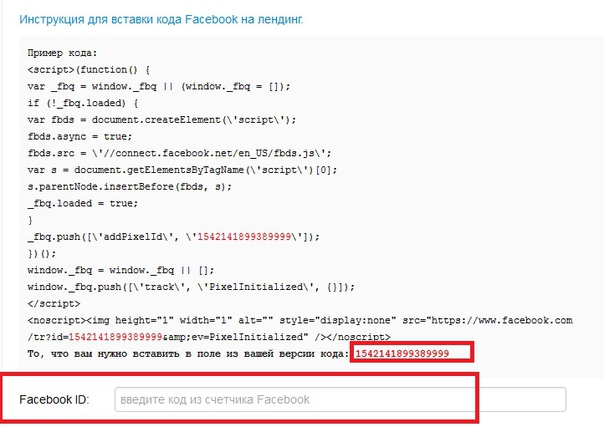The image size is (604, 427).
Task: Click the PixelInitialized track push line
Action: (191, 287)
